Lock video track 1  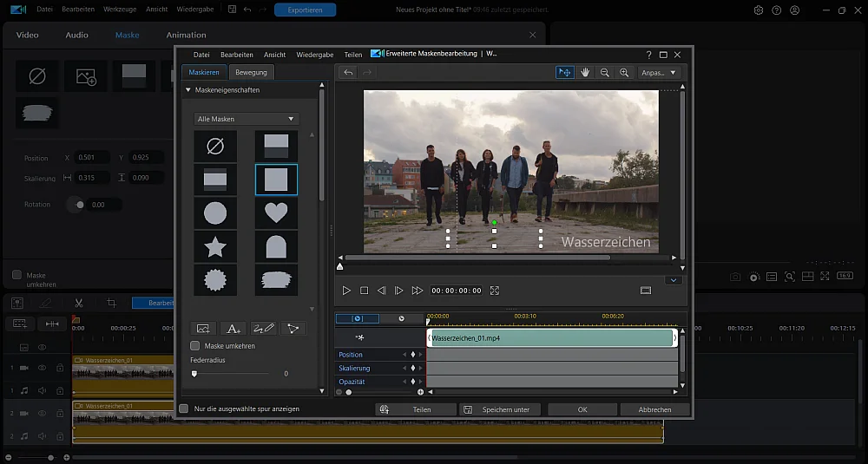(x=60, y=368)
